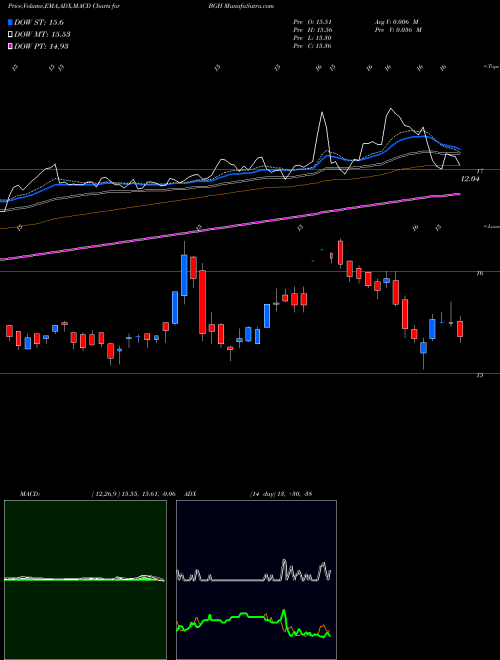
Task: Click inside the green MACD chart panel
Action: pos(85,580)
